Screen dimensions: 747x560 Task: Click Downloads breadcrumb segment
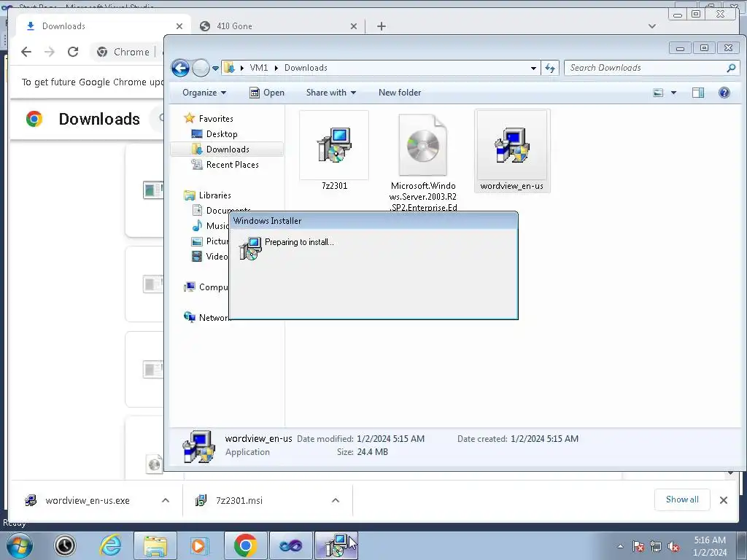click(306, 68)
